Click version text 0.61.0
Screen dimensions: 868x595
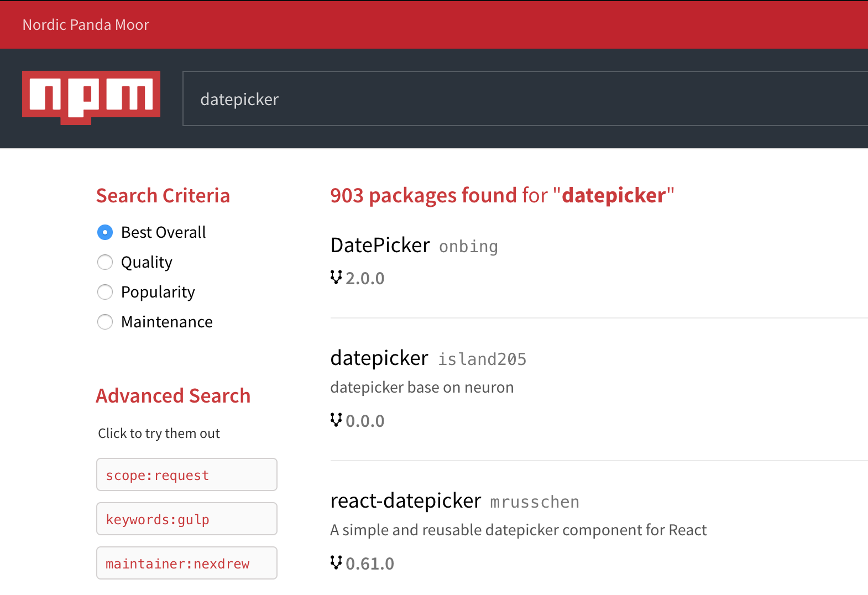coord(370,563)
